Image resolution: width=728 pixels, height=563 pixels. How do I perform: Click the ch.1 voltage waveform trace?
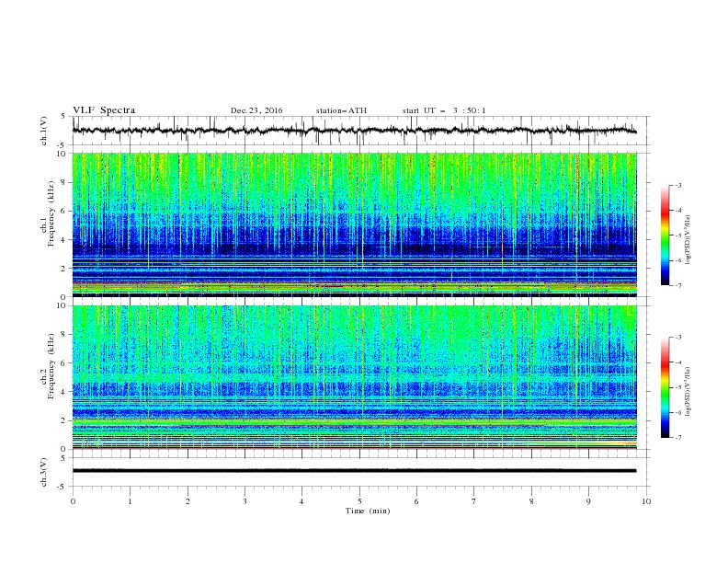tap(354, 131)
